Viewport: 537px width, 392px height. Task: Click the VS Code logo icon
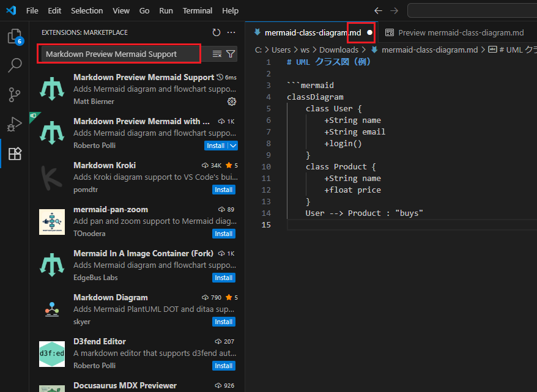pyautogui.click(x=11, y=10)
